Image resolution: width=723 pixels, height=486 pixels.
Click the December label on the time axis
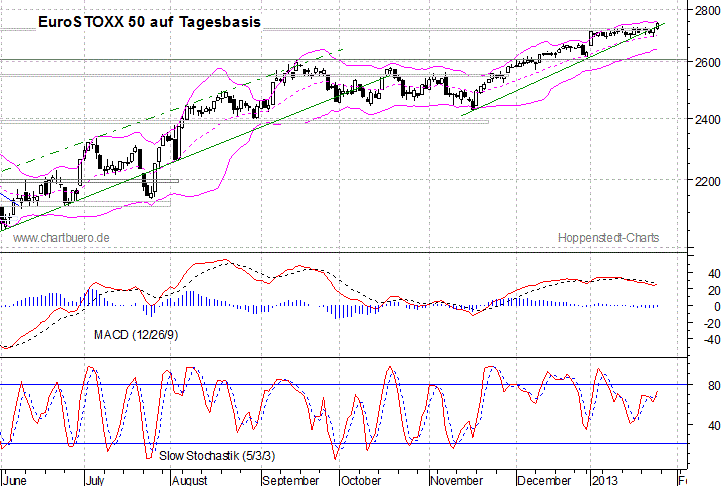click(x=545, y=480)
